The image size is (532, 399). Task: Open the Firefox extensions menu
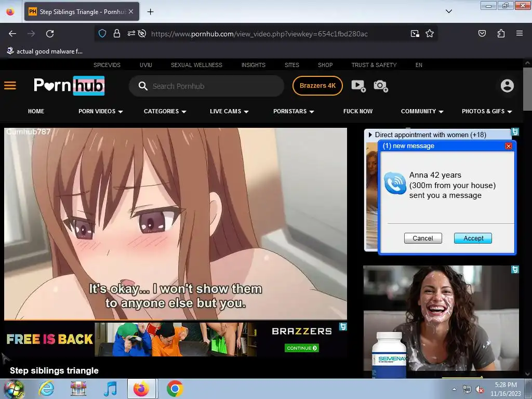(x=501, y=33)
